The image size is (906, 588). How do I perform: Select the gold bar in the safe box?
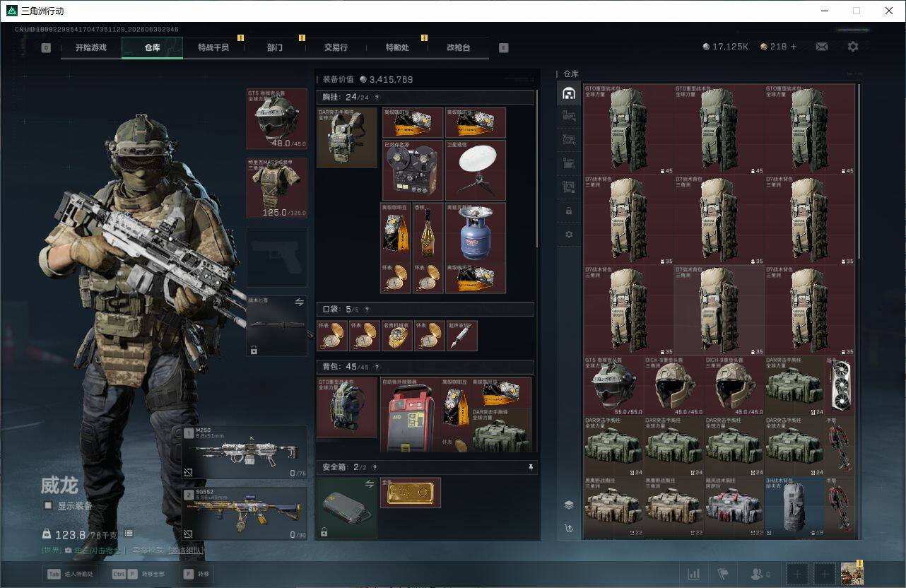(411, 493)
